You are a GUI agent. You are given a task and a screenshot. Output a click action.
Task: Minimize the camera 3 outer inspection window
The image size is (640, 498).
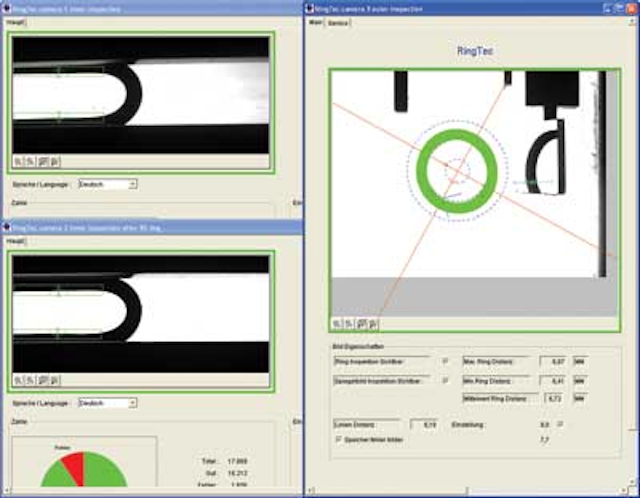coord(608,8)
